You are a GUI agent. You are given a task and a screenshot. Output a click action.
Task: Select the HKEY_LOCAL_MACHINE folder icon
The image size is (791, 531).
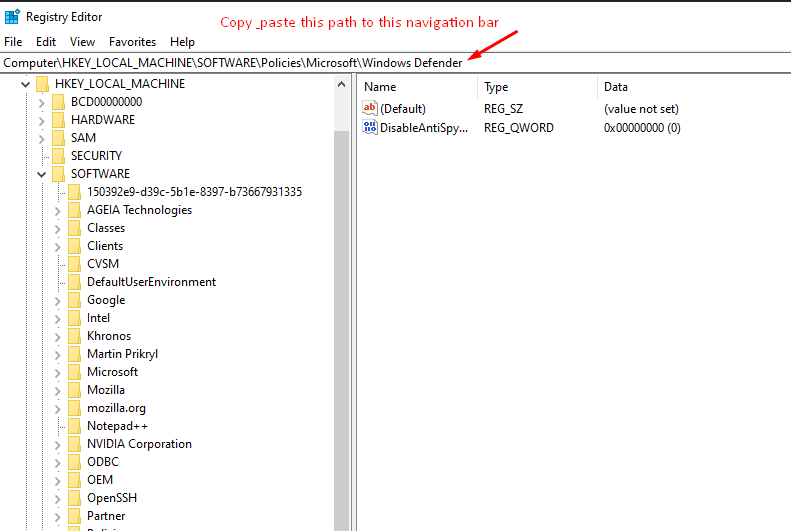pos(42,84)
